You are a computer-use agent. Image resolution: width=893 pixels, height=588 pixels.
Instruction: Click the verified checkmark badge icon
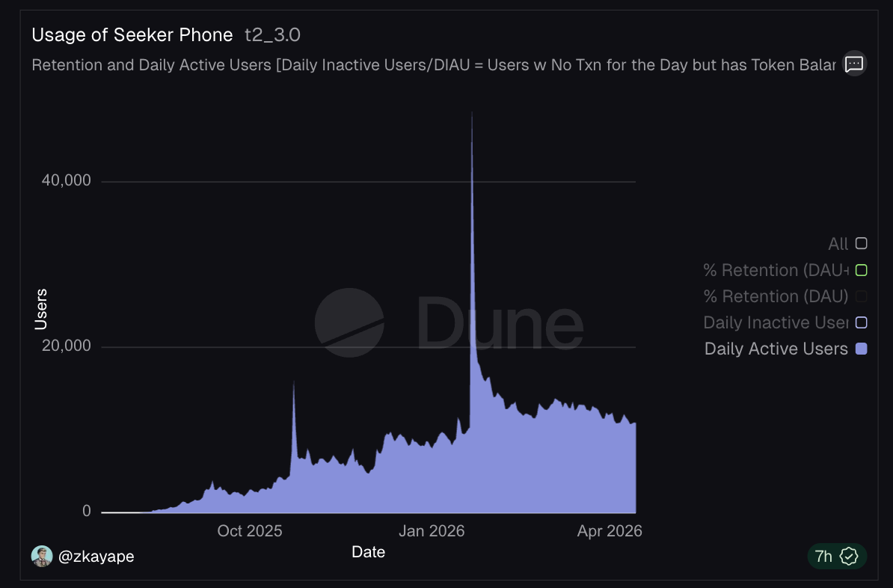coord(849,556)
